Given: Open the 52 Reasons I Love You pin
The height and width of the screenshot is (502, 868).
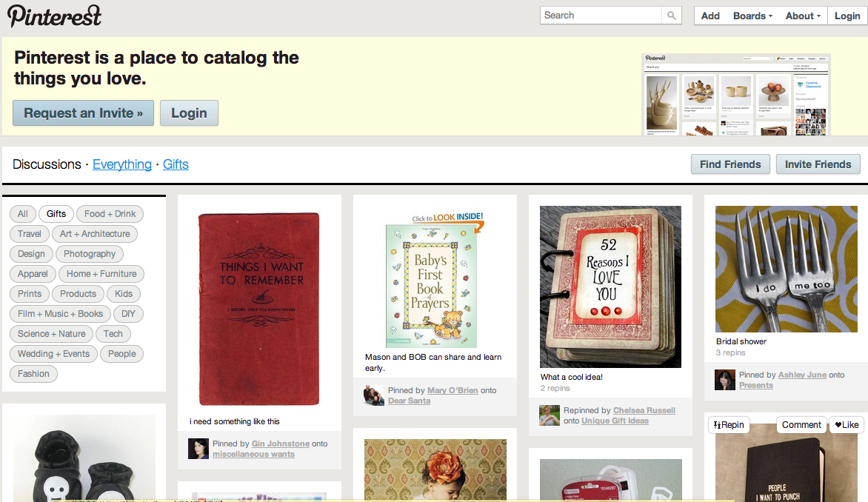Looking at the screenshot, I should (x=610, y=287).
